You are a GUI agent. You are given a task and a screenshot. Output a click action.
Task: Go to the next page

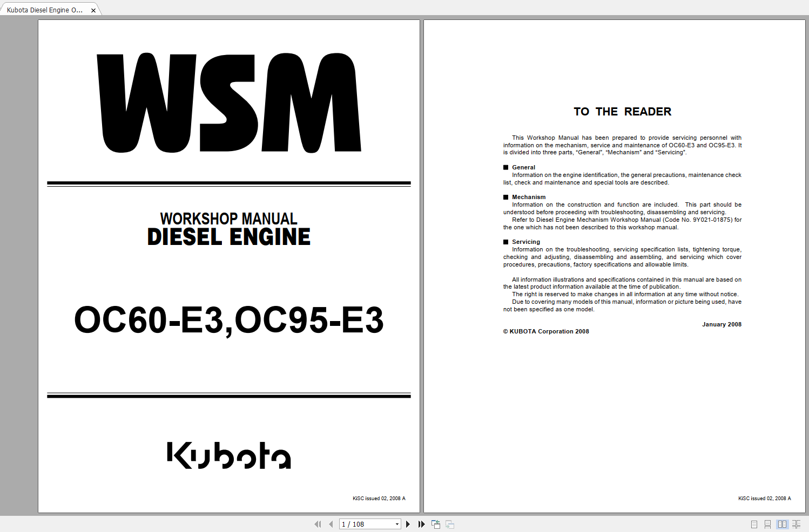[x=408, y=524]
